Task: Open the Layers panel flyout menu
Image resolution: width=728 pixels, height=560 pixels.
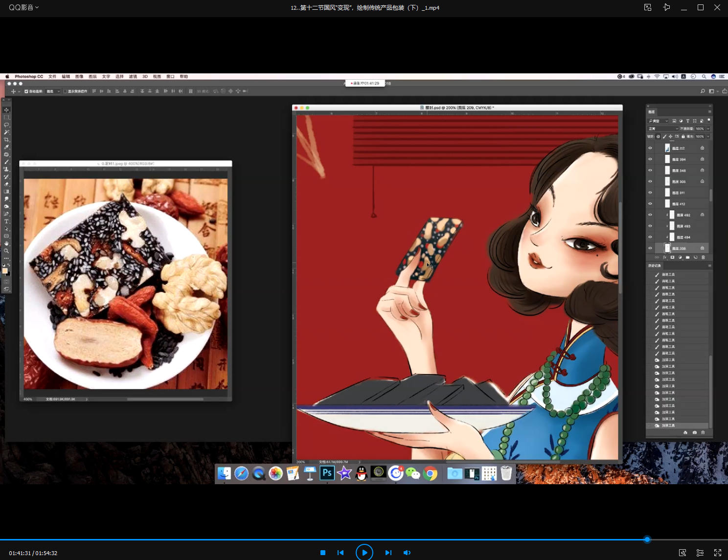Action: click(709, 112)
